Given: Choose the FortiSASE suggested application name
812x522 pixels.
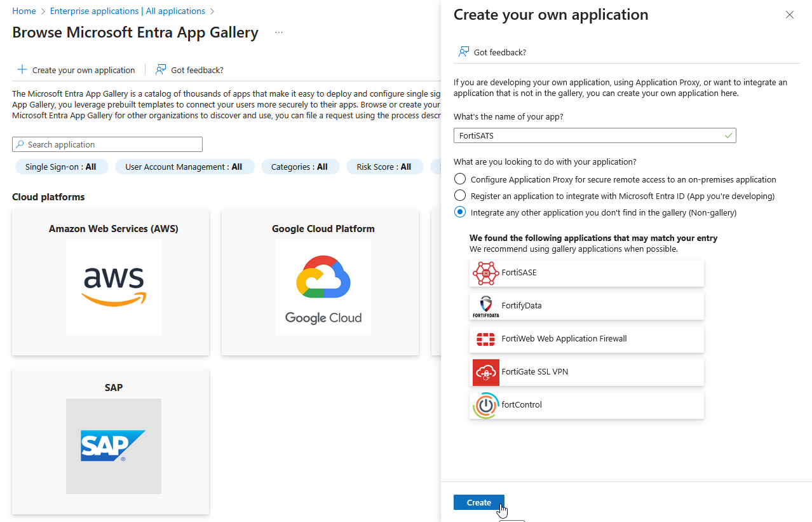Looking at the screenshot, I should point(519,273).
